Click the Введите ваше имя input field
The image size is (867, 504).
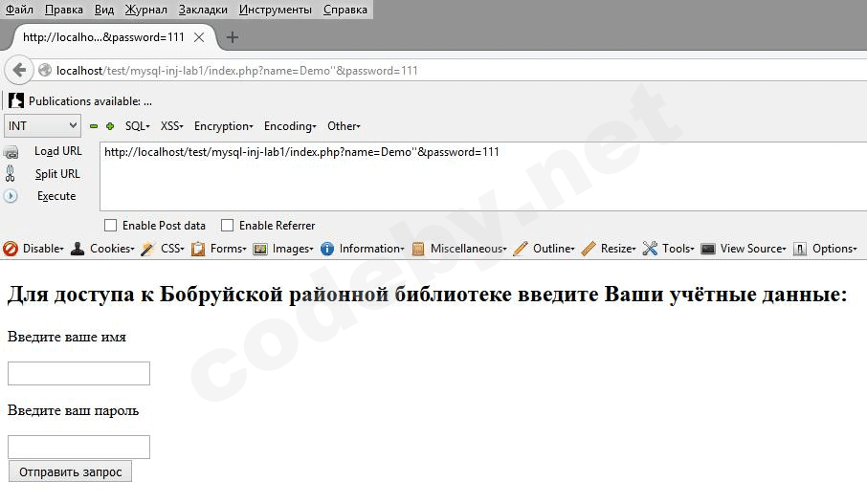[x=78, y=373]
